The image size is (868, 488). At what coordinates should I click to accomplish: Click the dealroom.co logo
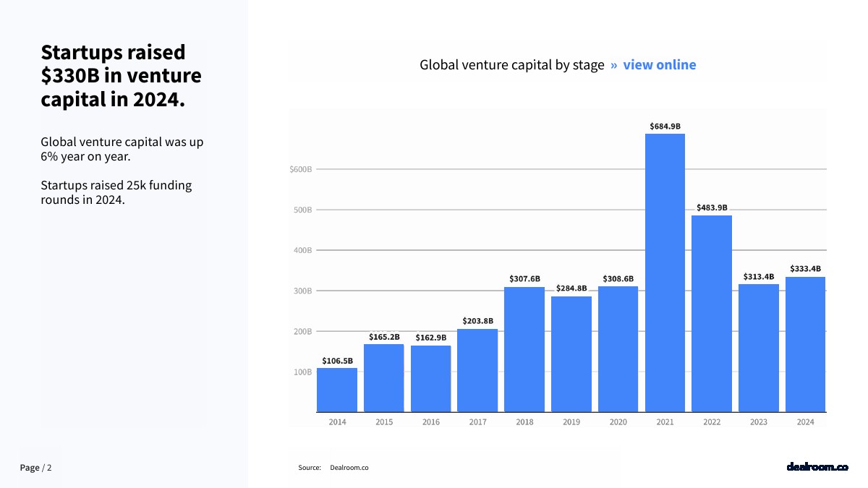coord(817,467)
